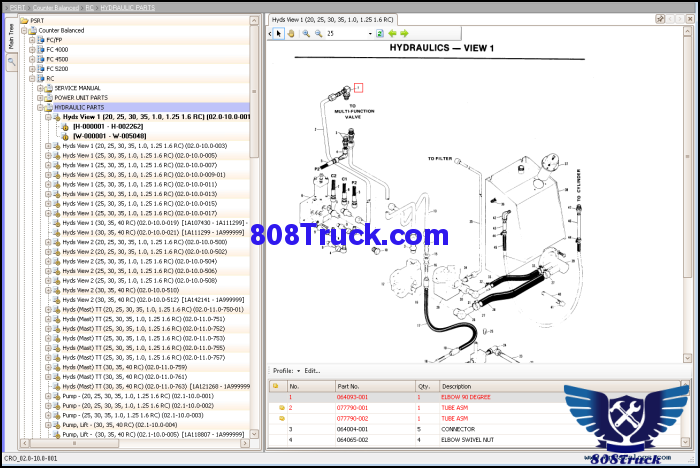Expand the SERVICE MANUAL folder
Screen dimensions: 700x468
40,88
